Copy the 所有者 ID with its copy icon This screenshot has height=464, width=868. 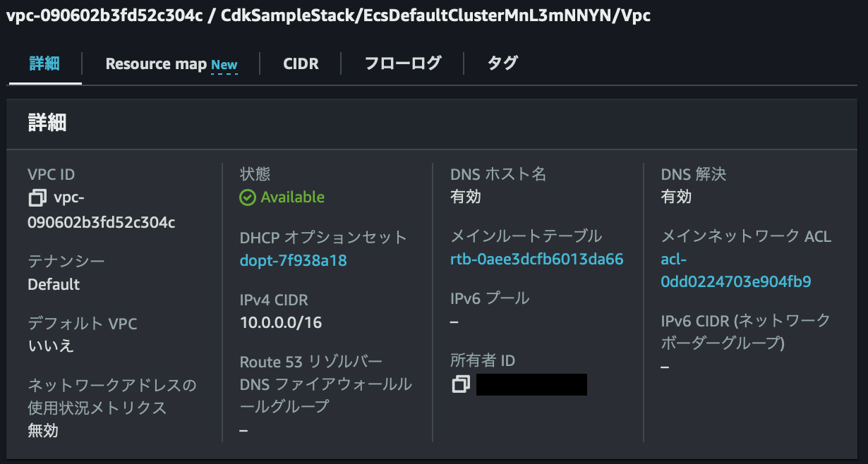(460, 384)
